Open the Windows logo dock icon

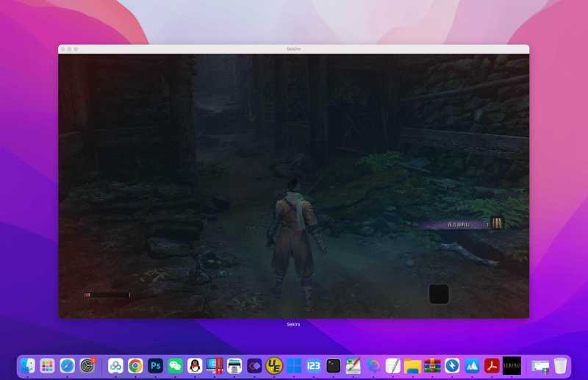point(293,366)
